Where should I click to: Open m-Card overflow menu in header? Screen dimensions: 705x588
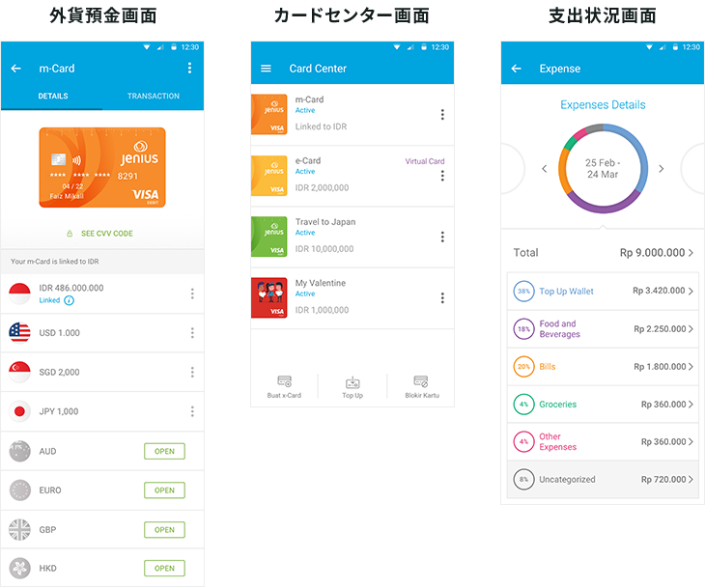pyautogui.click(x=189, y=68)
